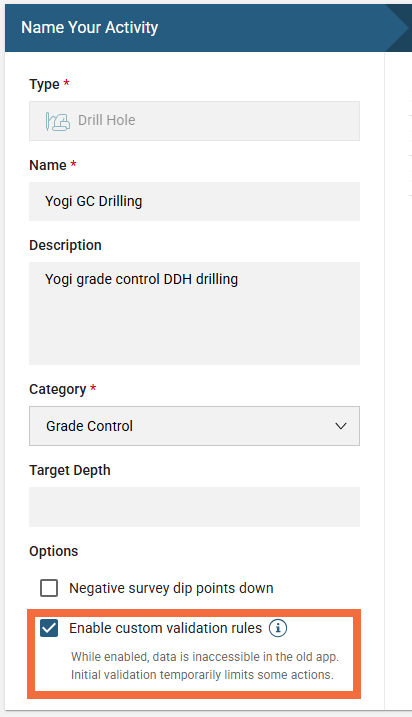
Task: Click the 'Enable custom validation rules' label text
Action: pos(166,628)
